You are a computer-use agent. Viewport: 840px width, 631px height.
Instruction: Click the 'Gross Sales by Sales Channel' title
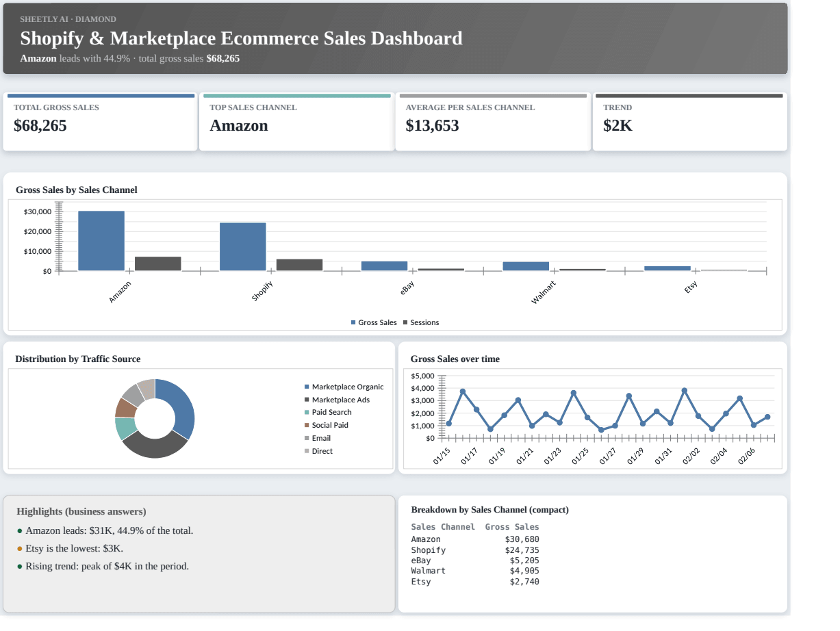[76, 190]
